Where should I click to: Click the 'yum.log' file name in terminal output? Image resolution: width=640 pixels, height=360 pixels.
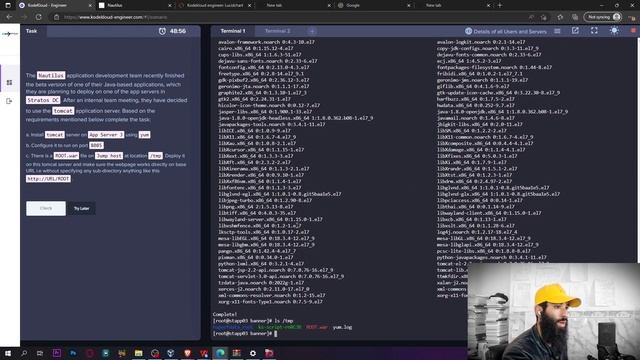(342, 327)
